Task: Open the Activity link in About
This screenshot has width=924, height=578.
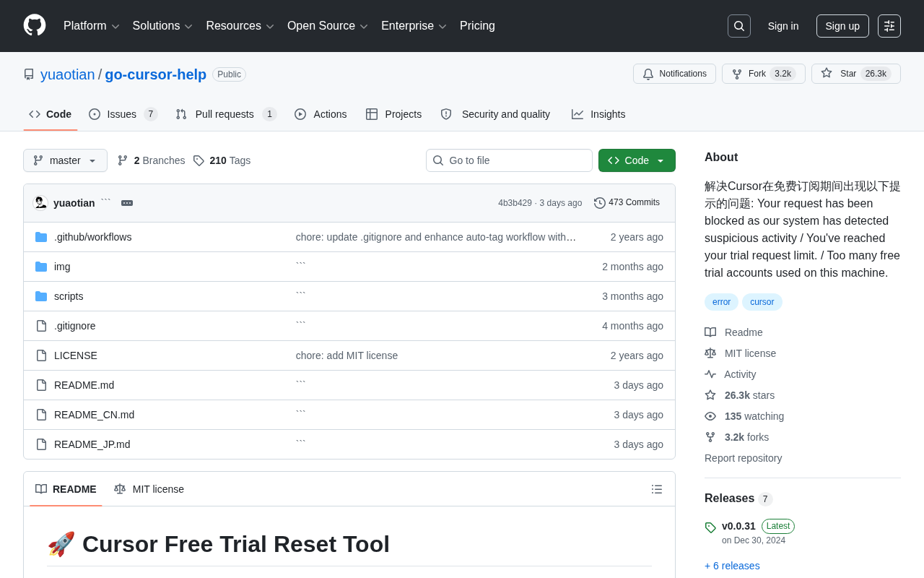Action: tap(740, 374)
